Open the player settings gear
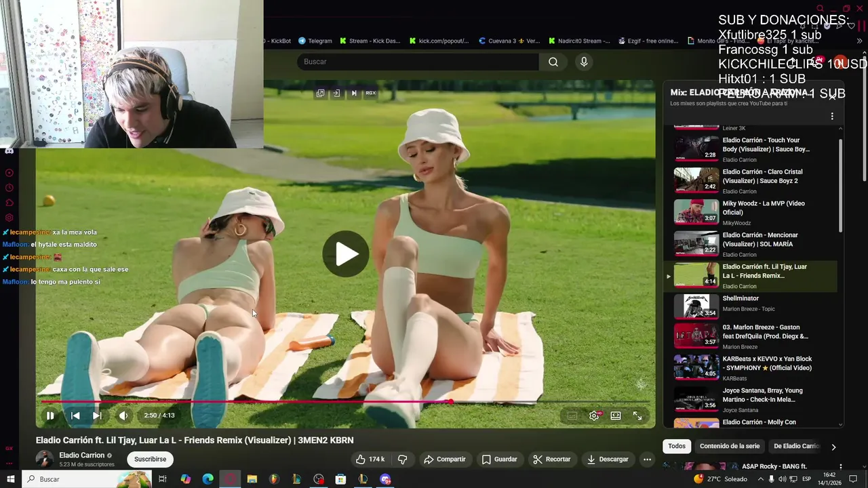Screen dimensions: 868x488 (x=594, y=415)
